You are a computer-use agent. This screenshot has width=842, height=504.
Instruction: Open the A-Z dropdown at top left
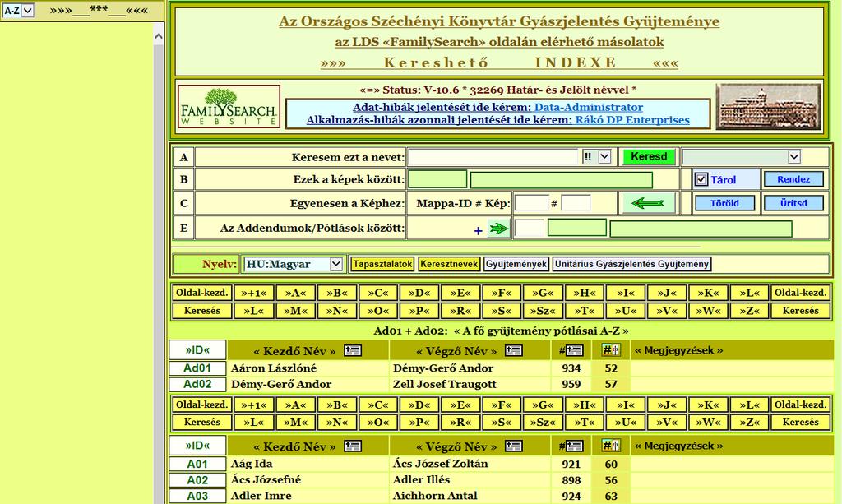pyautogui.click(x=18, y=10)
